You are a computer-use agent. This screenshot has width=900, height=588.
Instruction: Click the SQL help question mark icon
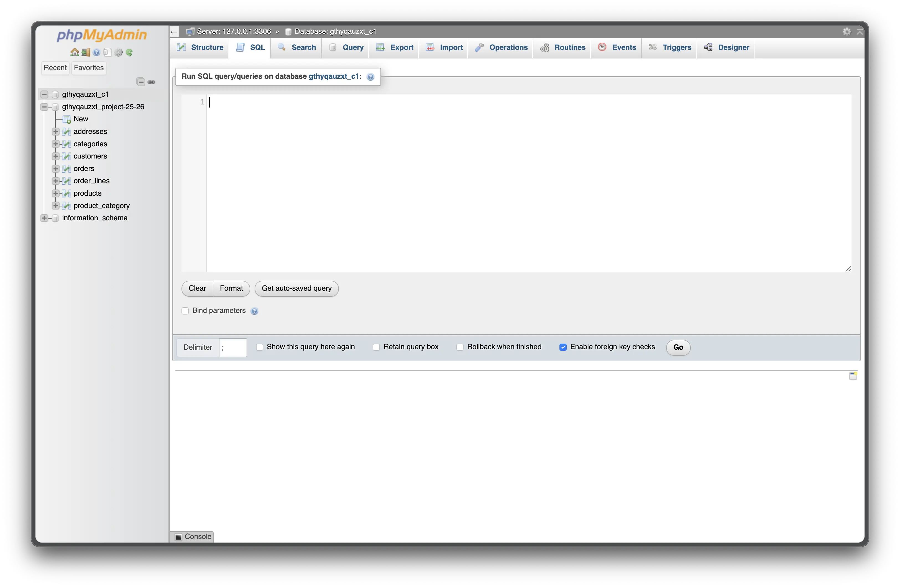370,77
